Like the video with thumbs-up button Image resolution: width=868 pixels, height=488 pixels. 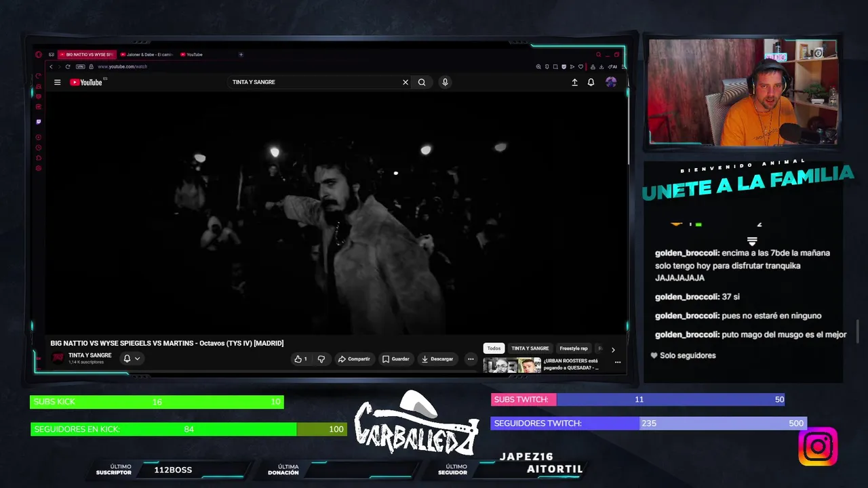point(301,359)
